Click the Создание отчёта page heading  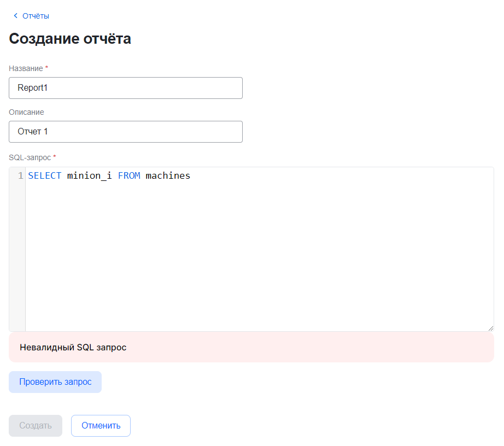click(x=70, y=39)
